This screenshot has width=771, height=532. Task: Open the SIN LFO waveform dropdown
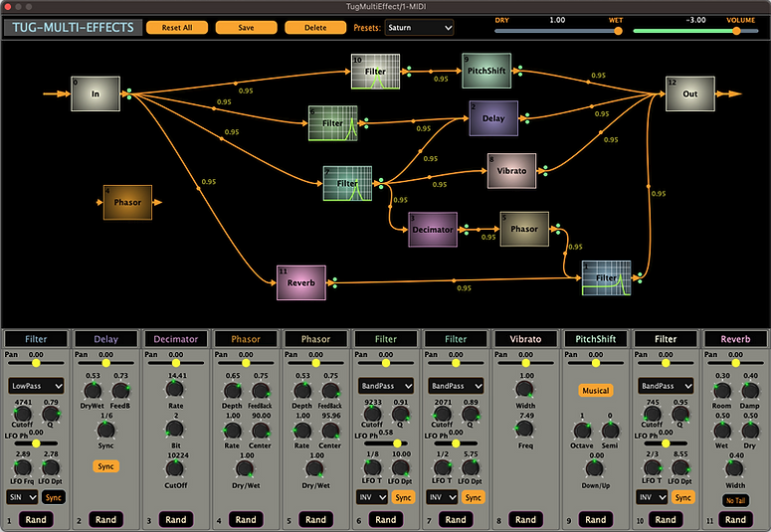[x=22, y=497]
